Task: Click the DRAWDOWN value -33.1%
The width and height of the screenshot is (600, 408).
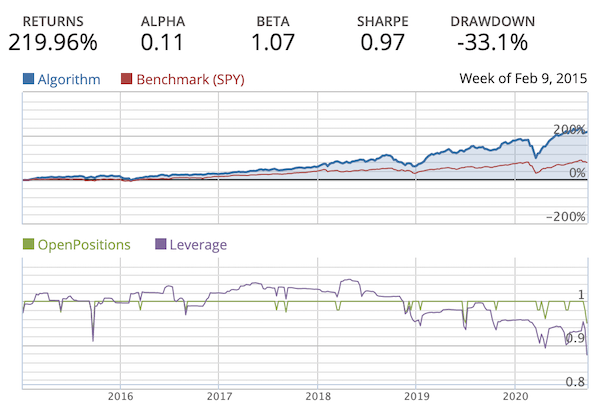Action: [x=493, y=42]
